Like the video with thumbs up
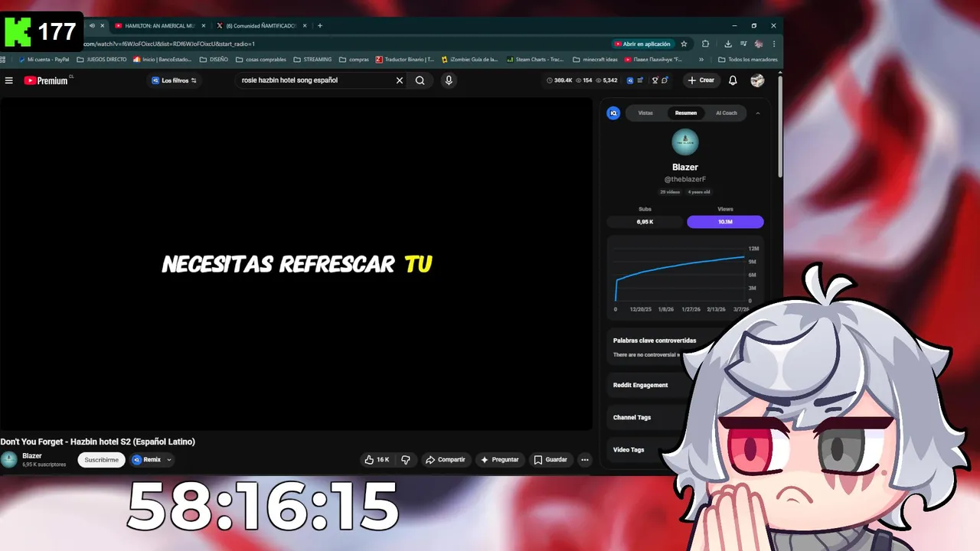 (377, 460)
